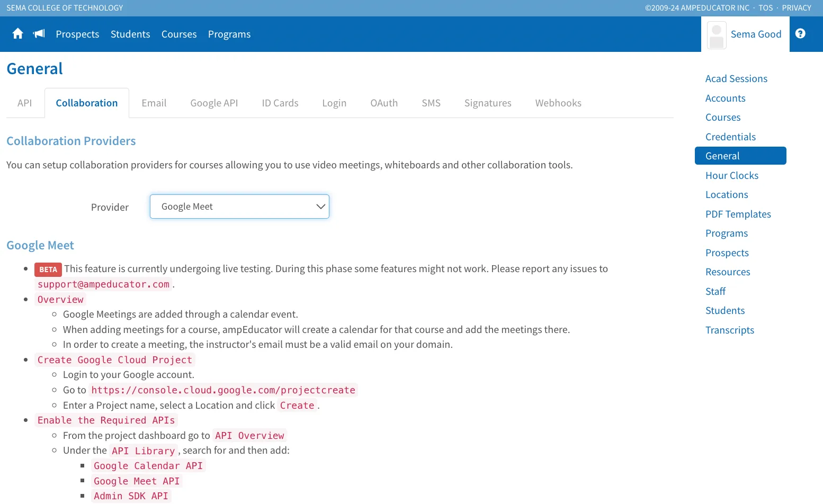
Task: Click the support@ampeducator.com email text
Action: 103,284
